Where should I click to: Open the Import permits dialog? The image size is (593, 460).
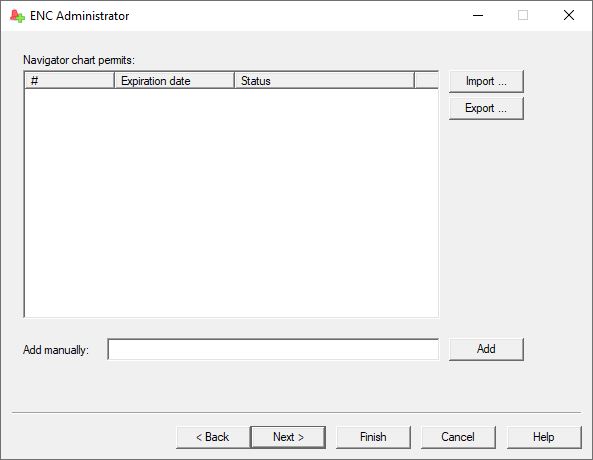tap(486, 81)
